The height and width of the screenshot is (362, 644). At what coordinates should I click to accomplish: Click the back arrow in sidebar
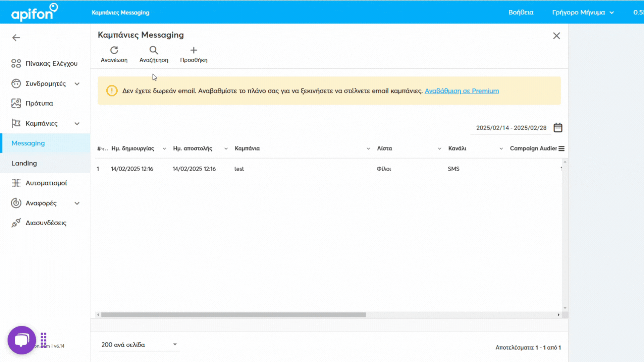(x=16, y=38)
